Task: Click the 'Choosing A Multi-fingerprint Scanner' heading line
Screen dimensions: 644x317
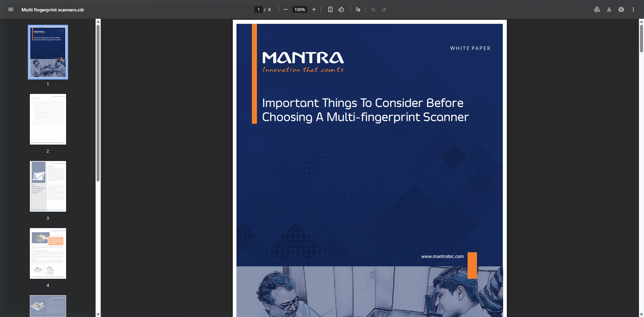Action: [x=365, y=117]
